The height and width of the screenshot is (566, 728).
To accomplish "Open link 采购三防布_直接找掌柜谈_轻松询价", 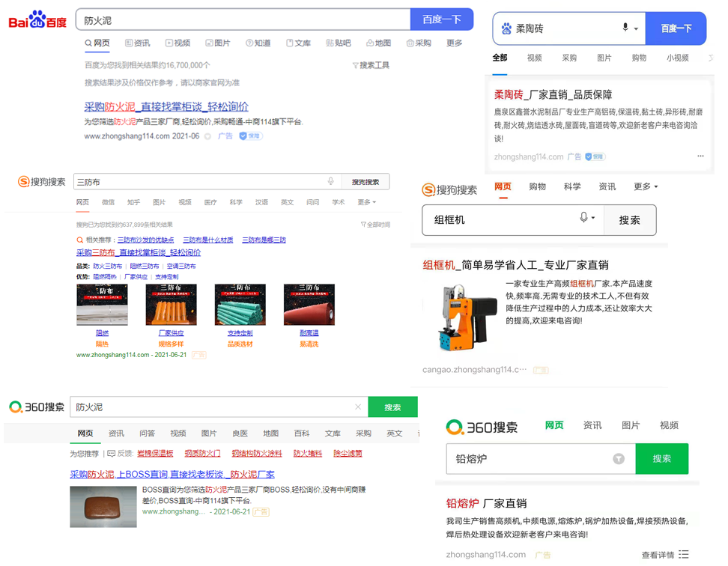I will tap(139, 252).
